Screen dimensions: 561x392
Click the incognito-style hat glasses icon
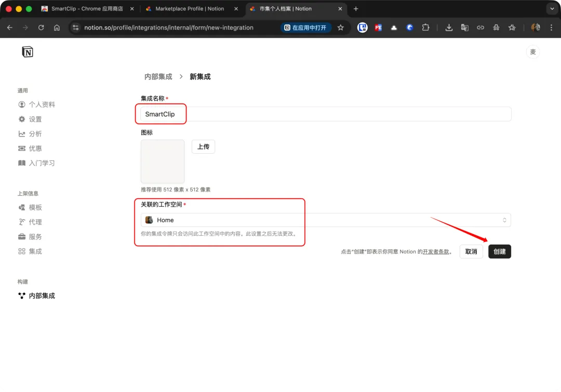[x=496, y=28]
